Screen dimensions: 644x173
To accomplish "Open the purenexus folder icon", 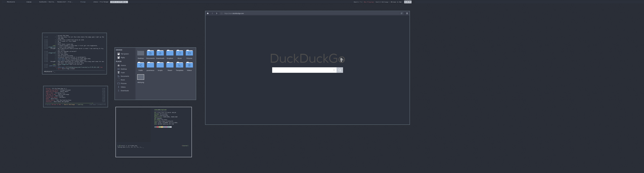I will tap(150, 65).
